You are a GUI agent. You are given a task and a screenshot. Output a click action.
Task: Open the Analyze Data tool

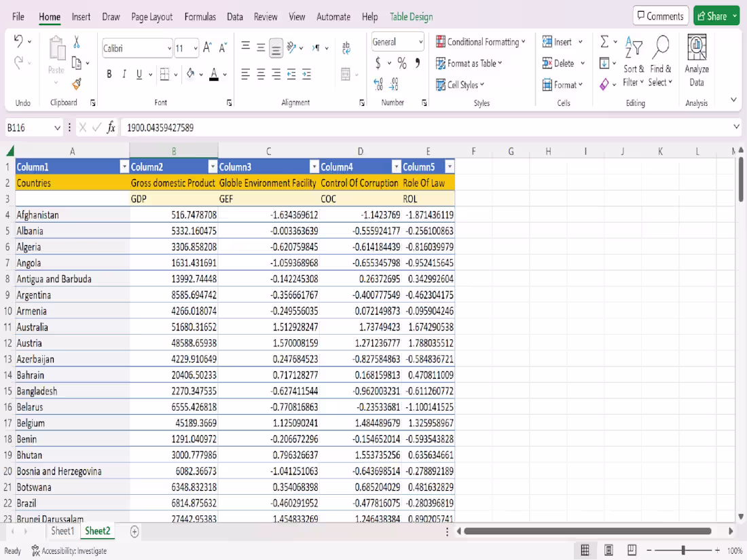[x=697, y=61]
